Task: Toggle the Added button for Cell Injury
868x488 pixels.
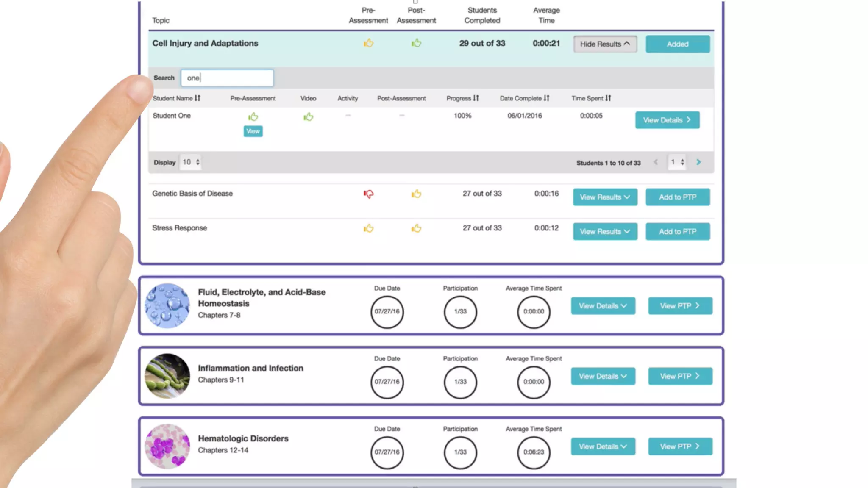Action: [677, 44]
